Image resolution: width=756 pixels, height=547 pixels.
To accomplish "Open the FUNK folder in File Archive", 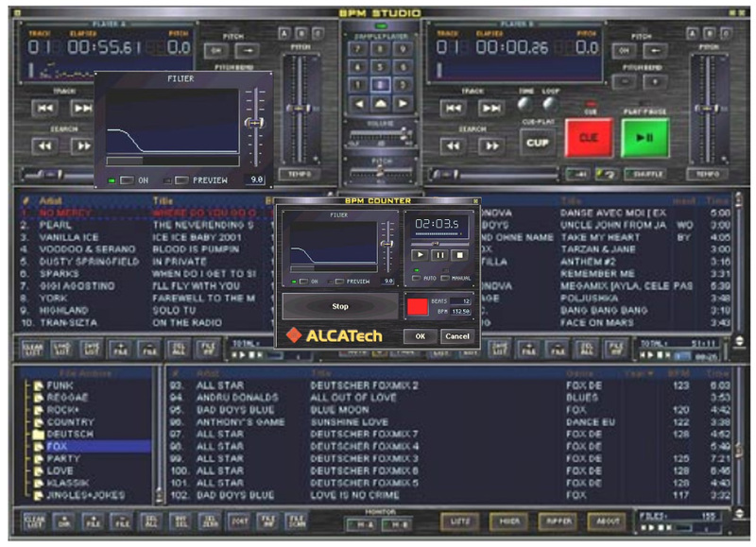I will pyautogui.click(x=60, y=385).
